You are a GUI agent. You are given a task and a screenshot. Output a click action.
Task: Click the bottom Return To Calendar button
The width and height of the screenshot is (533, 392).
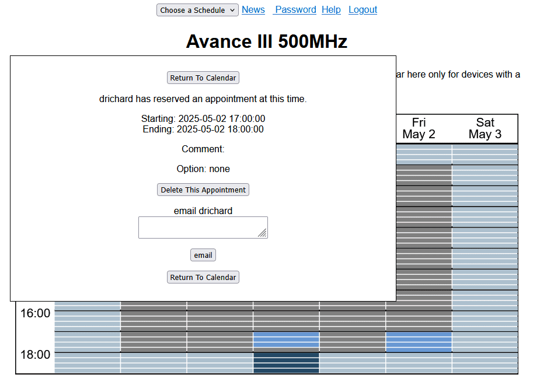click(203, 276)
